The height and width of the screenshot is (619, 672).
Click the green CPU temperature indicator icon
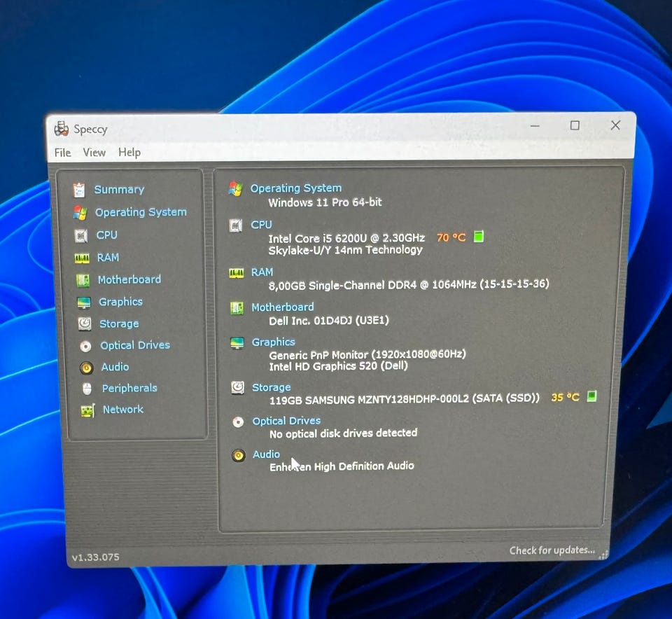point(479,236)
